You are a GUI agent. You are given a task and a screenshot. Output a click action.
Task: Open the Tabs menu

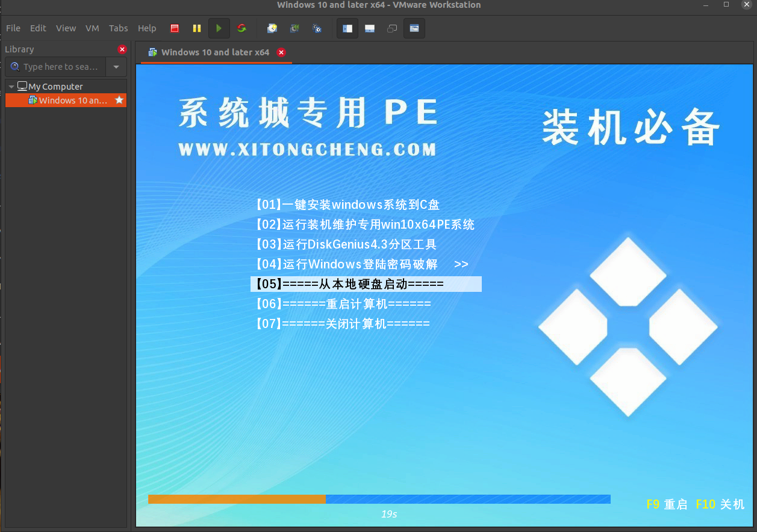(118, 28)
